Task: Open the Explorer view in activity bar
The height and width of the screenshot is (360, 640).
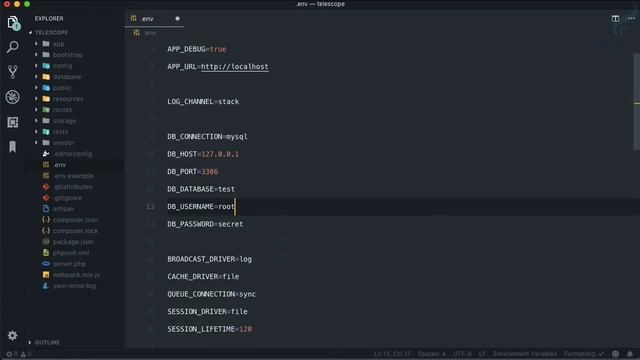Action: click(13, 22)
